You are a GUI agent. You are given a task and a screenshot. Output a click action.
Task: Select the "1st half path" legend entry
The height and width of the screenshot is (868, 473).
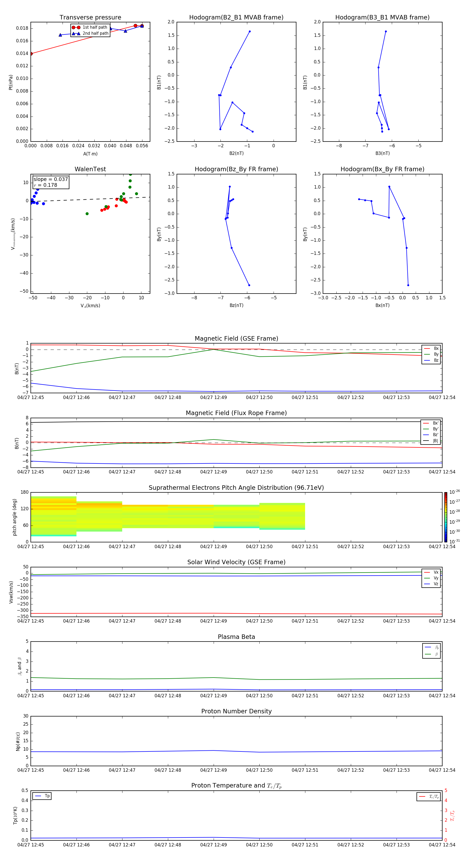(x=90, y=27)
